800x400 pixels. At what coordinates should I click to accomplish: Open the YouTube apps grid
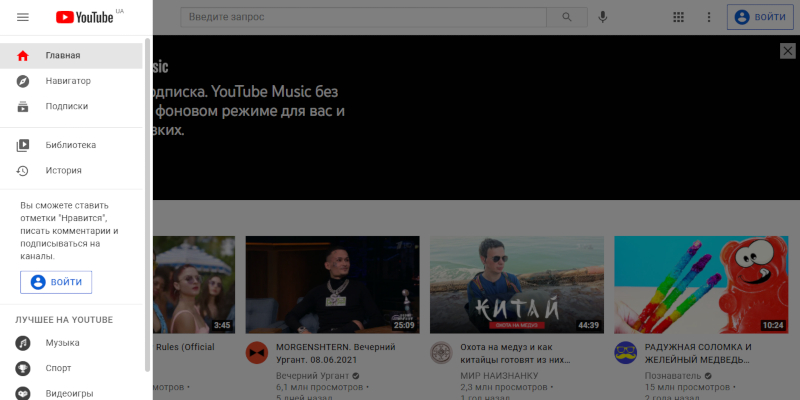pos(678,17)
